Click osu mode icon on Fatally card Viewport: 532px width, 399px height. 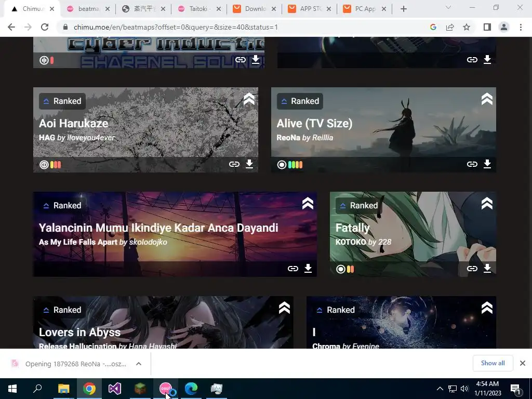[x=341, y=270]
